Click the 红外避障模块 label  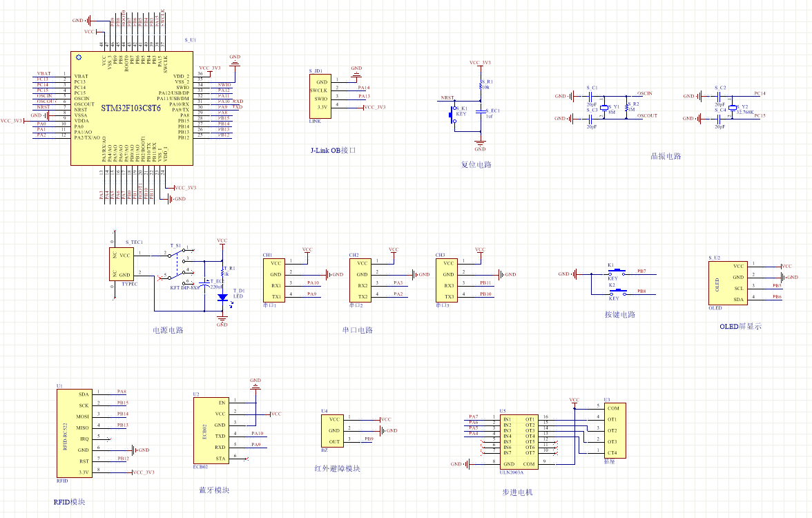[x=337, y=469]
